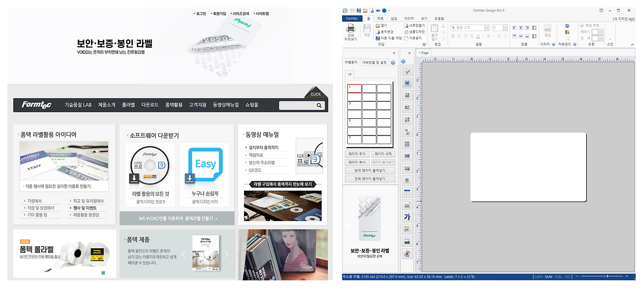
Task: Click the blue circle quick access icon
Action: [384, 11]
